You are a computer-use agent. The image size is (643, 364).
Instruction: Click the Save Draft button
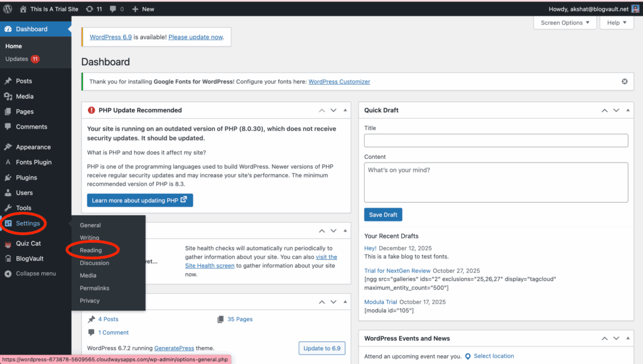(383, 215)
